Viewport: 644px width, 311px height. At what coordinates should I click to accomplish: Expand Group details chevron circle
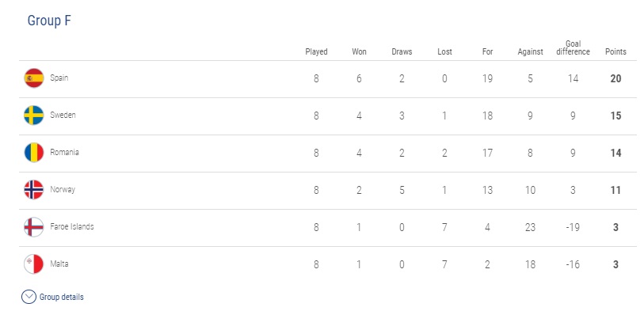coord(29,297)
